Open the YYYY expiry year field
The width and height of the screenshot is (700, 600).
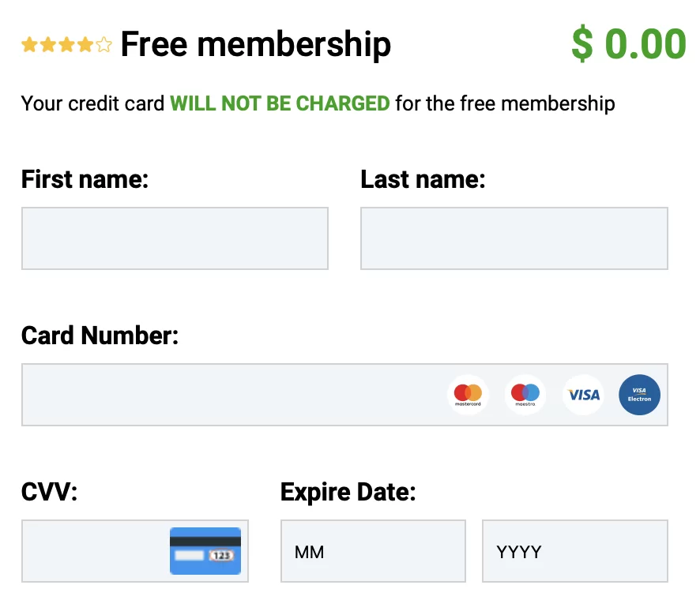[x=575, y=551]
